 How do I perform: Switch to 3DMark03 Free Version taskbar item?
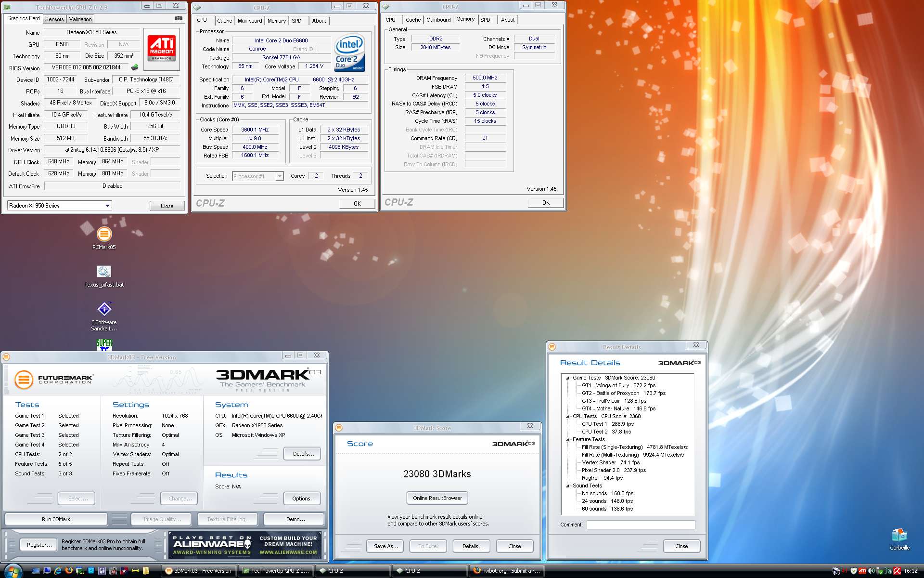[x=199, y=571]
